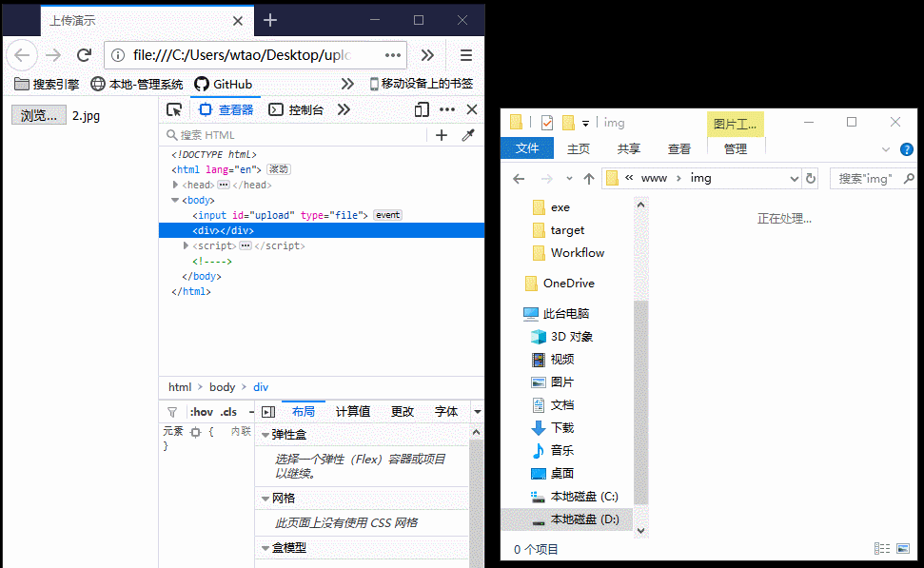Switch to the 字体 fonts tab
Screen dimensions: 924x568
446,411
